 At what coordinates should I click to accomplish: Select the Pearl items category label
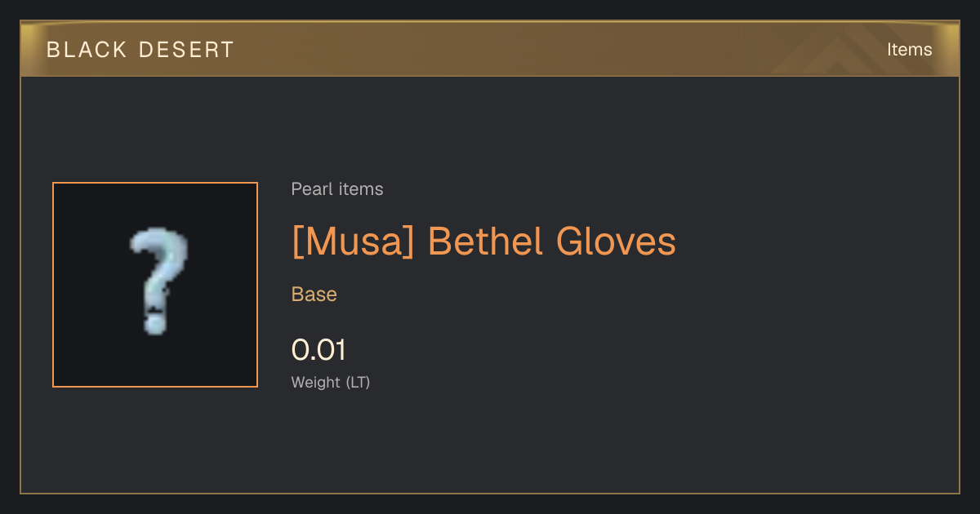coord(337,189)
